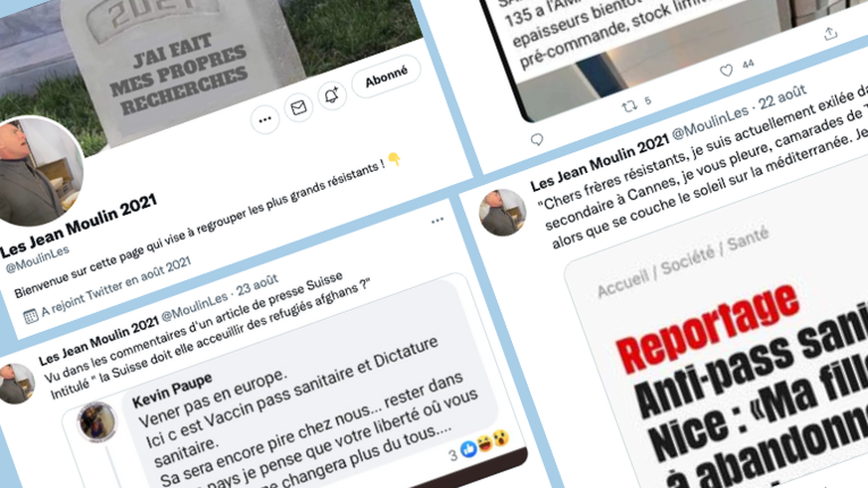
Task: Click the envelope message icon
Action: coord(298,107)
